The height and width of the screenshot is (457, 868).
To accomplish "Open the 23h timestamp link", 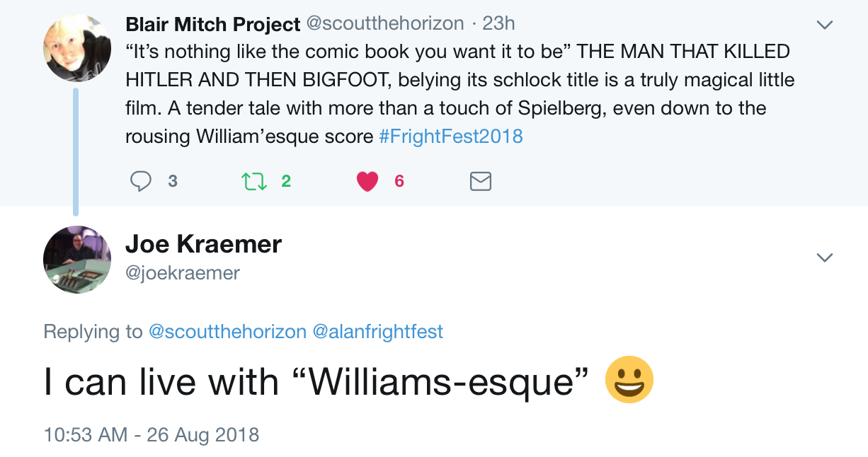I will 498,24.
